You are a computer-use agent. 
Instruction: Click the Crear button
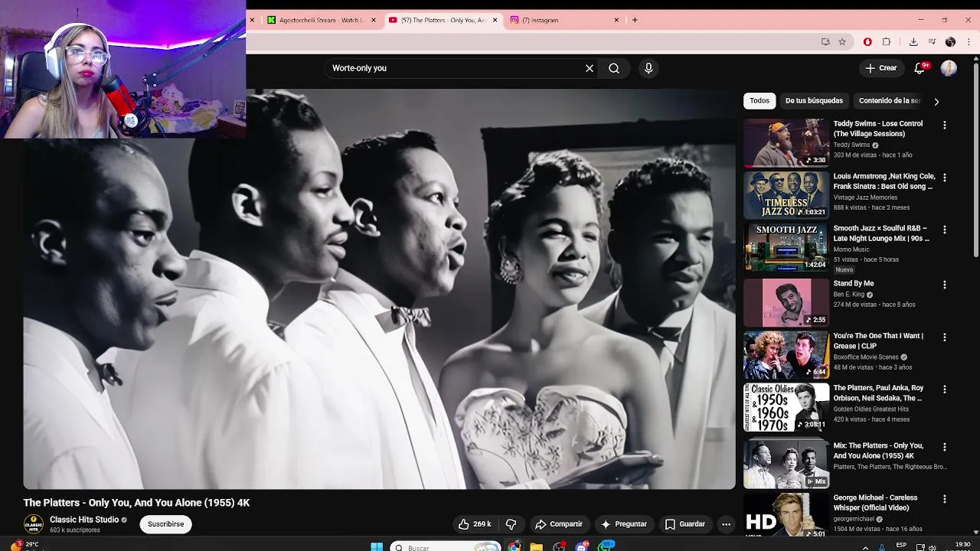(880, 68)
